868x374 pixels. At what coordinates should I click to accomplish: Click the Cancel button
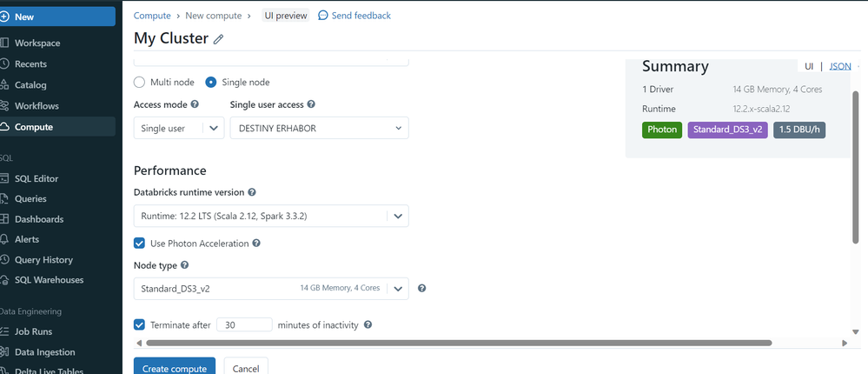[246, 367]
